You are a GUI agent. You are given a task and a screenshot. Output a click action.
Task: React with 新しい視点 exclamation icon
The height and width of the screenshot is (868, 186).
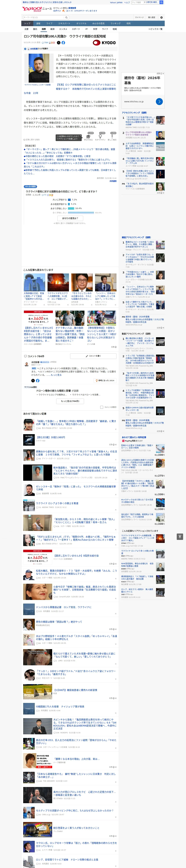click(x=112, y=136)
